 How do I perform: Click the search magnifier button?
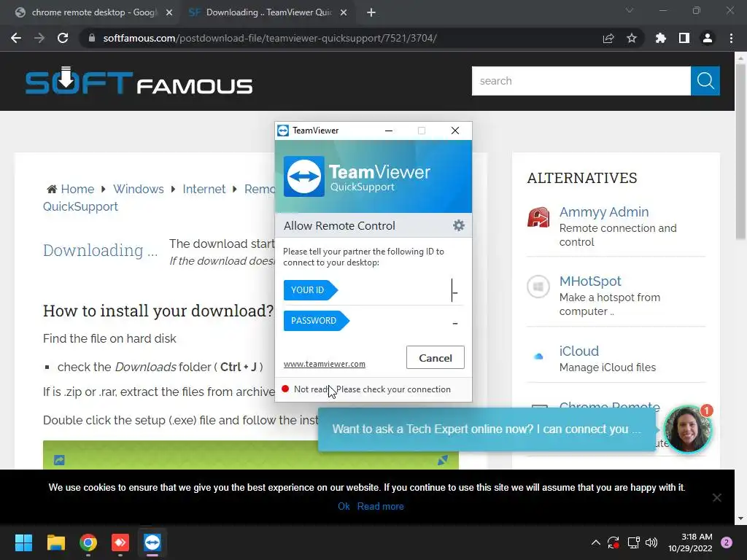(x=705, y=81)
